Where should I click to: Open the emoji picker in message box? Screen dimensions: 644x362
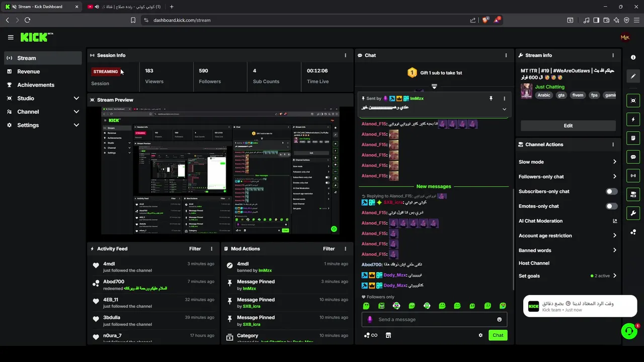coord(500,319)
